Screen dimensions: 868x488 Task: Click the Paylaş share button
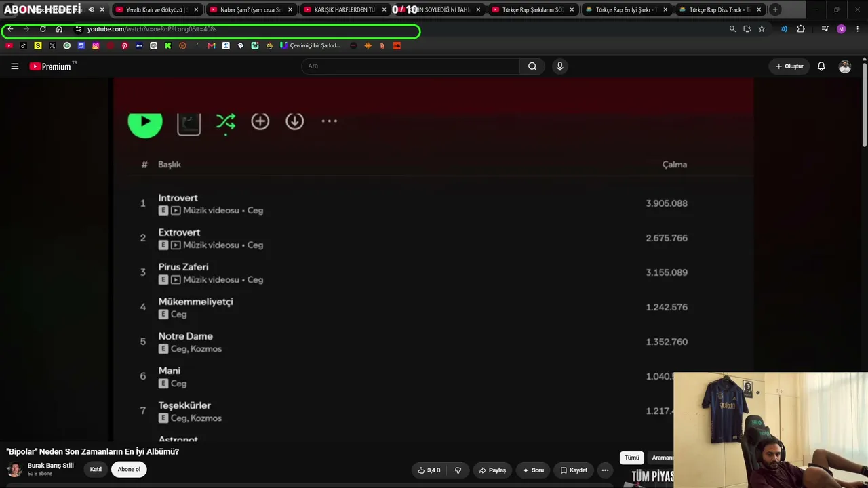pos(492,470)
